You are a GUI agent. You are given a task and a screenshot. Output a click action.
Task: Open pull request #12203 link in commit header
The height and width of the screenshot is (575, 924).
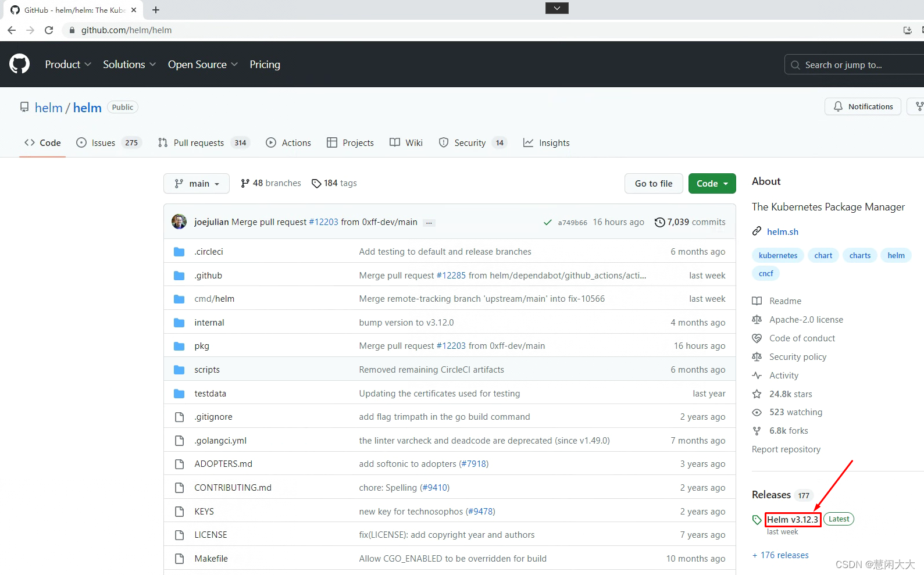(x=323, y=222)
